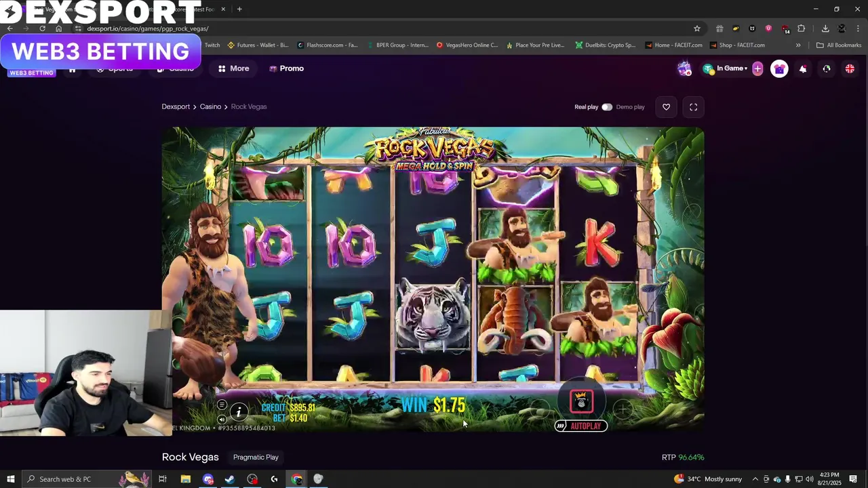
Task: Open File Explorer from the taskbar
Action: [x=185, y=479]
